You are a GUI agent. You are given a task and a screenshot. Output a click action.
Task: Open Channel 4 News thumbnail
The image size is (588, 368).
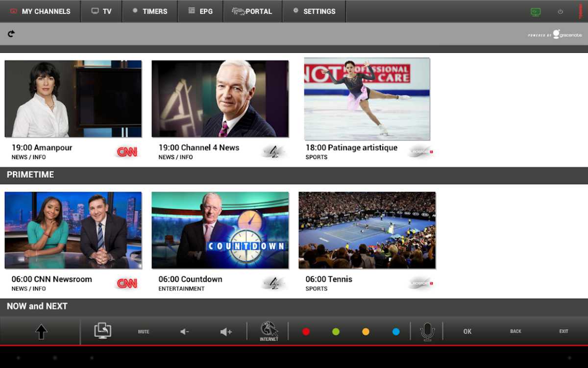(220, 98)
